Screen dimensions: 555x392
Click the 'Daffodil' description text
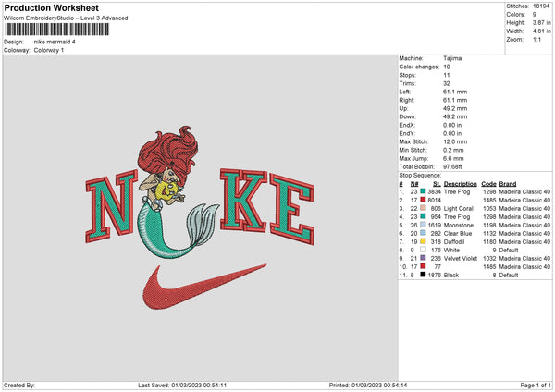coord(454,241)
